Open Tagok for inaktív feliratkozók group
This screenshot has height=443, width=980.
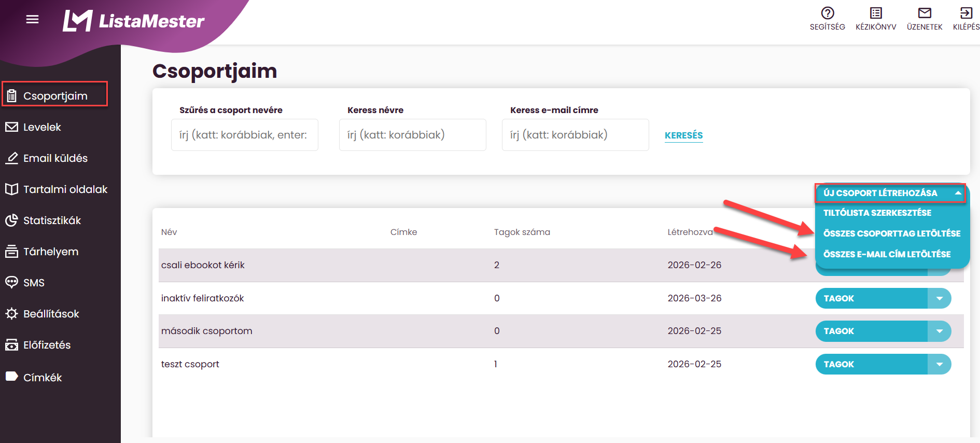pos(872,298)
